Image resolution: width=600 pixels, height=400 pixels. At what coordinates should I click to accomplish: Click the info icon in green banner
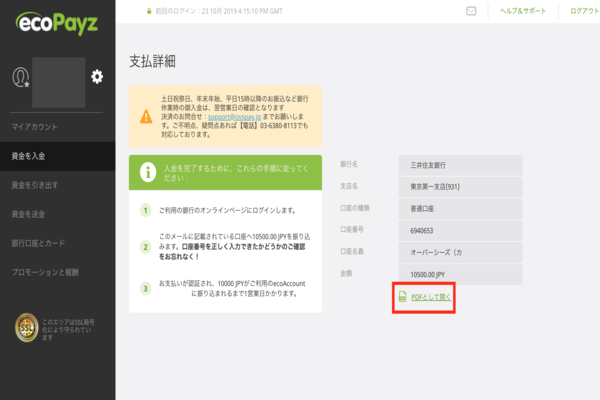(148, 172)
